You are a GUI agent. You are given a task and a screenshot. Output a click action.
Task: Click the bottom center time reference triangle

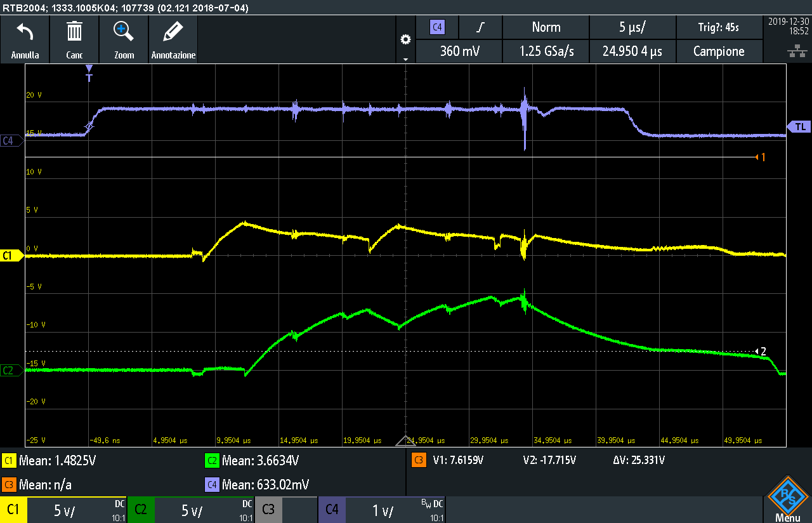click(x=405, y=441)
